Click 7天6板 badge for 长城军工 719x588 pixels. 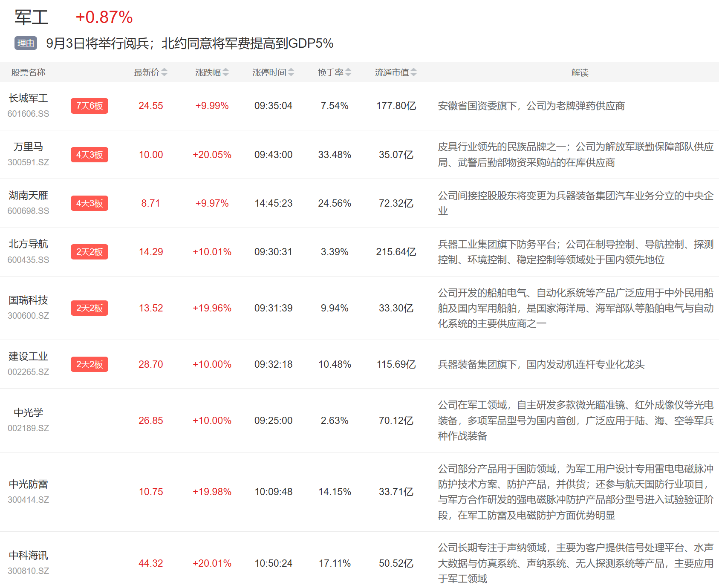[90, 106]
